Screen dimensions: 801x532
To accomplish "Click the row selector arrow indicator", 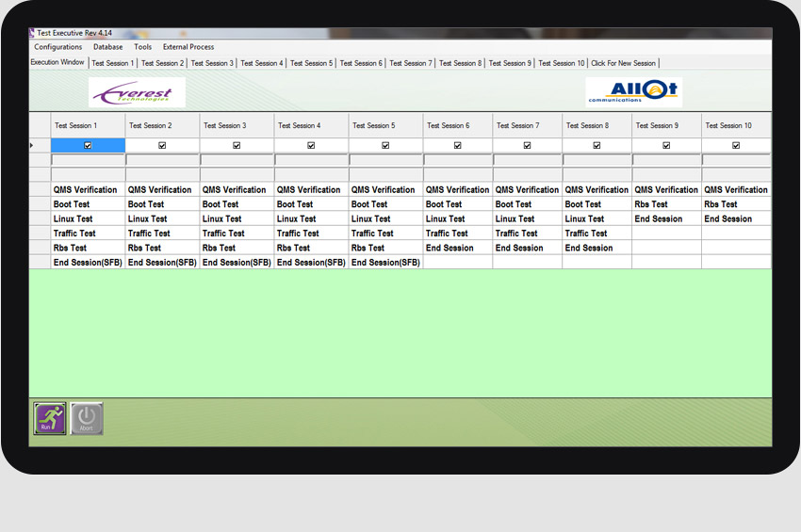I will (32, 146).
